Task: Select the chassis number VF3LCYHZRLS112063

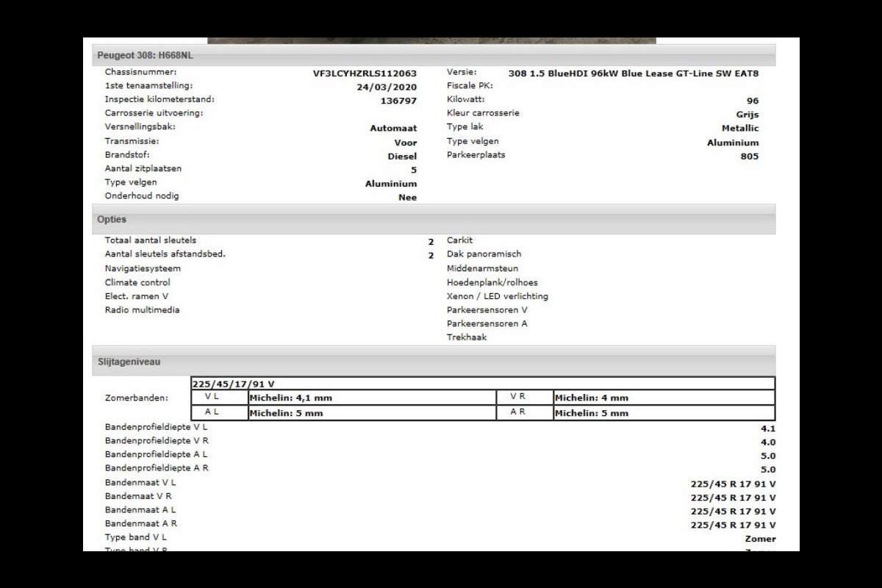Action: [365, 73]
